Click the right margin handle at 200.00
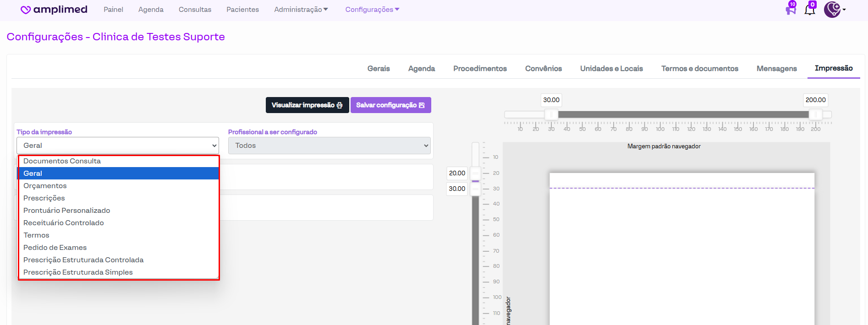This screenshot has width=868, height=325. tap(815, 114)
